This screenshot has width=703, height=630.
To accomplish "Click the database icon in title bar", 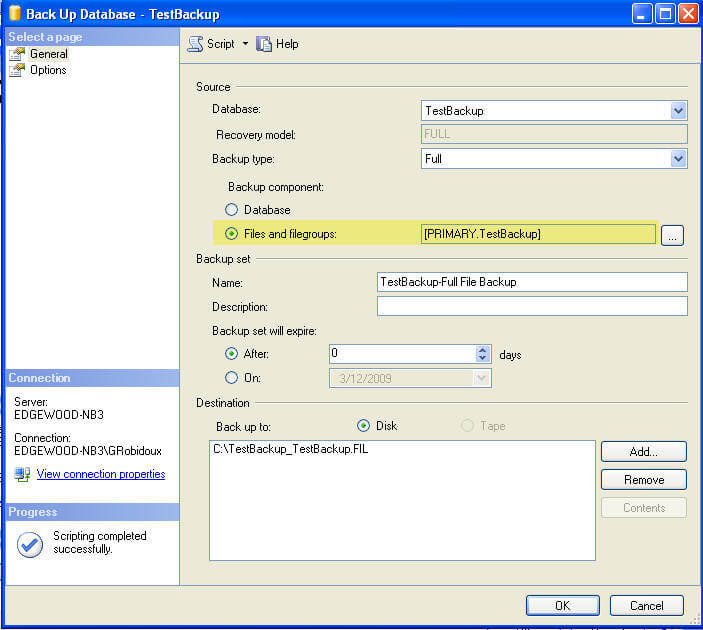I will 16,14.
